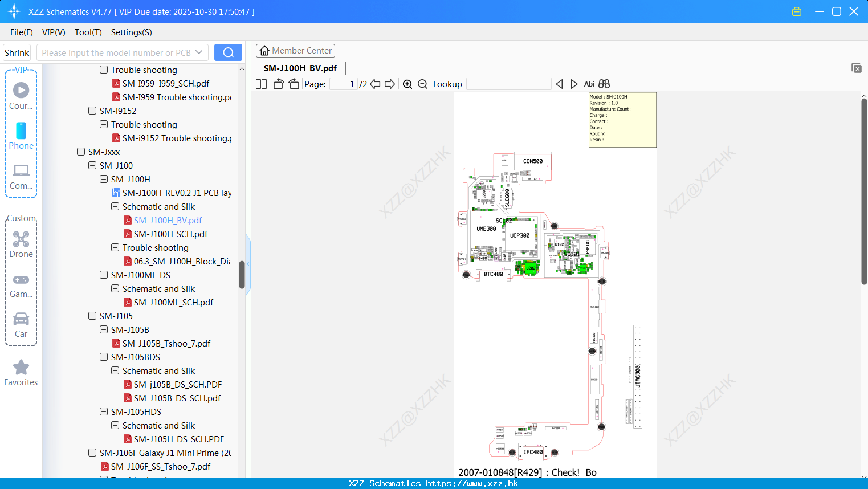Image resolution: width=868 pixels, height=489 pixels.
Task: Open the Courses sidebar icon
Action: point(21,96)
